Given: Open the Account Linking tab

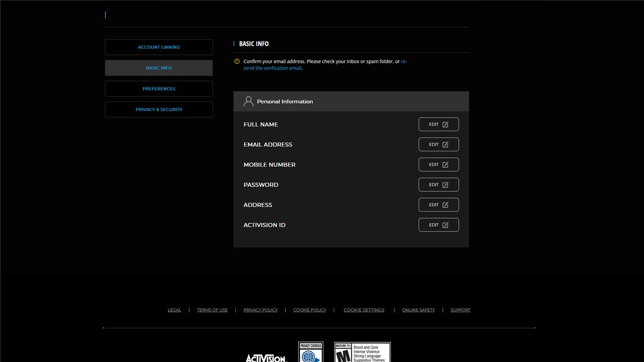Looking at the screenshot, I should pos(159,47).
